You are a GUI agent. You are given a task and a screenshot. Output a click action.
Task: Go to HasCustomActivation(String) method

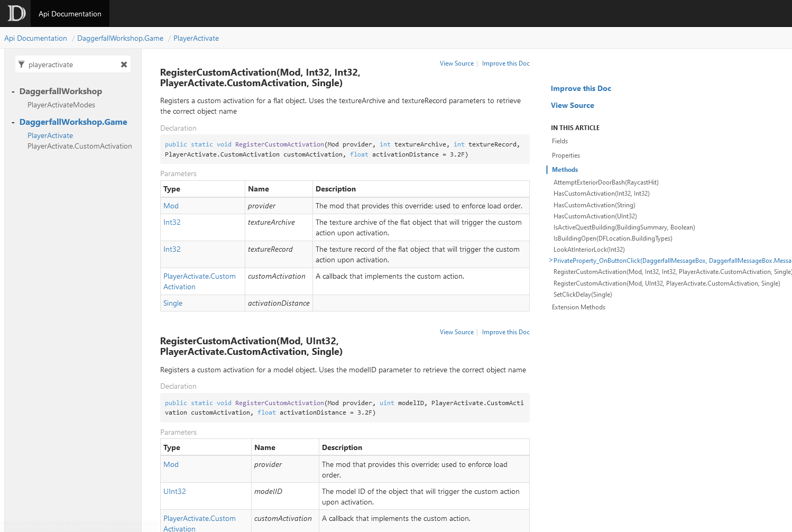[594, 205]
